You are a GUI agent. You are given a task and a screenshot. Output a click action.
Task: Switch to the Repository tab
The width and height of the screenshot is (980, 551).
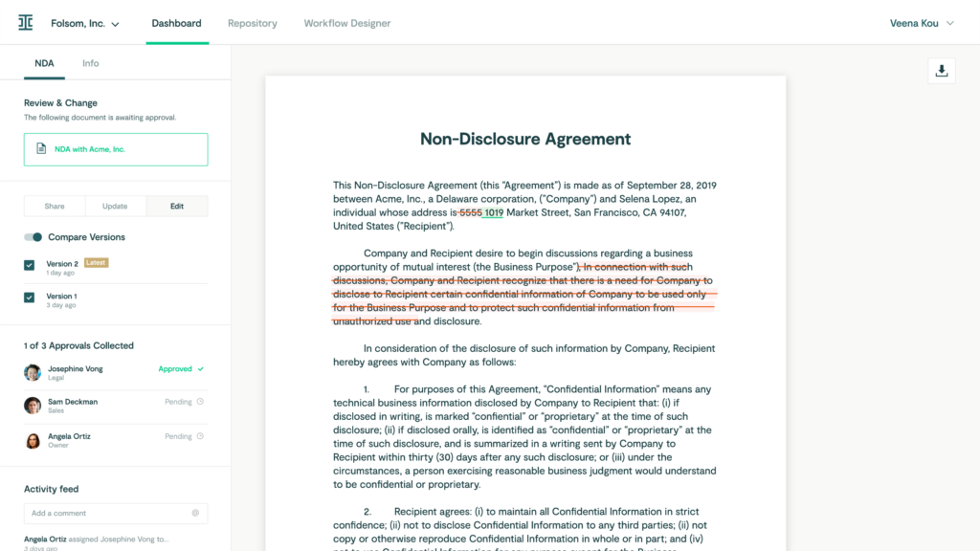[x=252, y=23]
